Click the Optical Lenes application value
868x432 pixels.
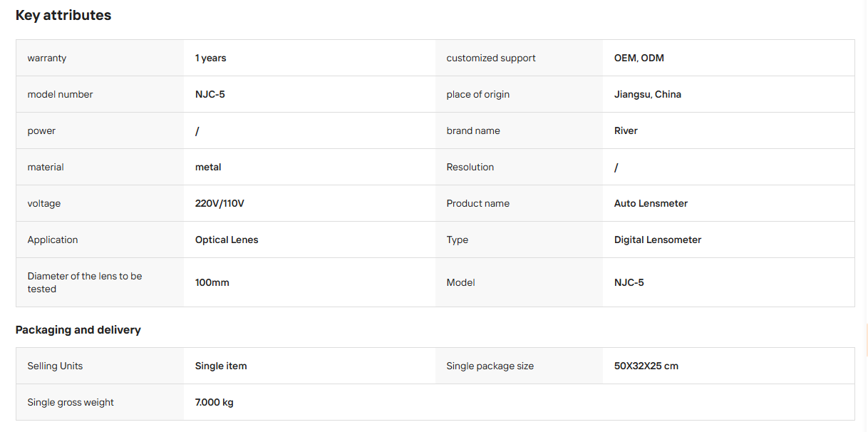click(x=227, y=240)
